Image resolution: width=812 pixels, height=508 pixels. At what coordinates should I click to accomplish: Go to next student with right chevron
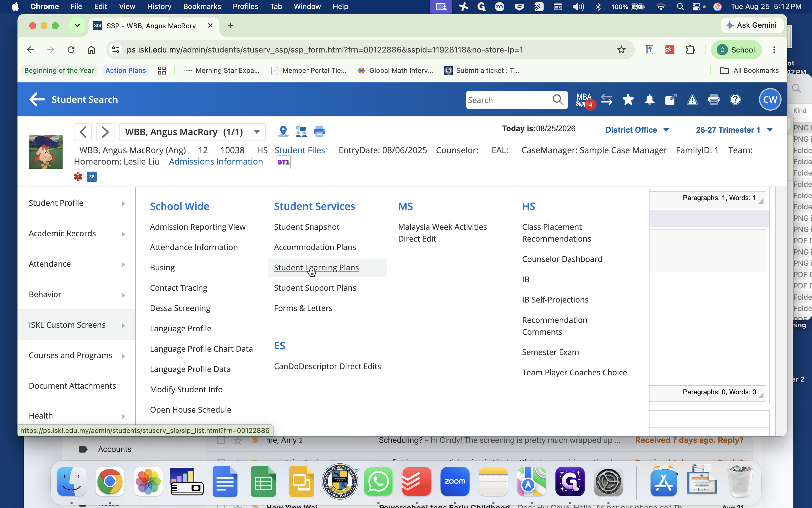(105, 132)
